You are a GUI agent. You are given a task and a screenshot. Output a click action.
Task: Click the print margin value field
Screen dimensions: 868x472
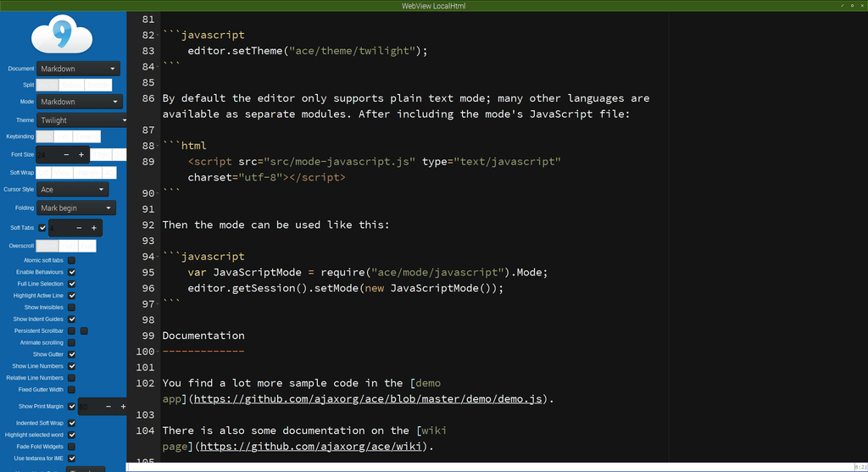(x=90, y=407)
